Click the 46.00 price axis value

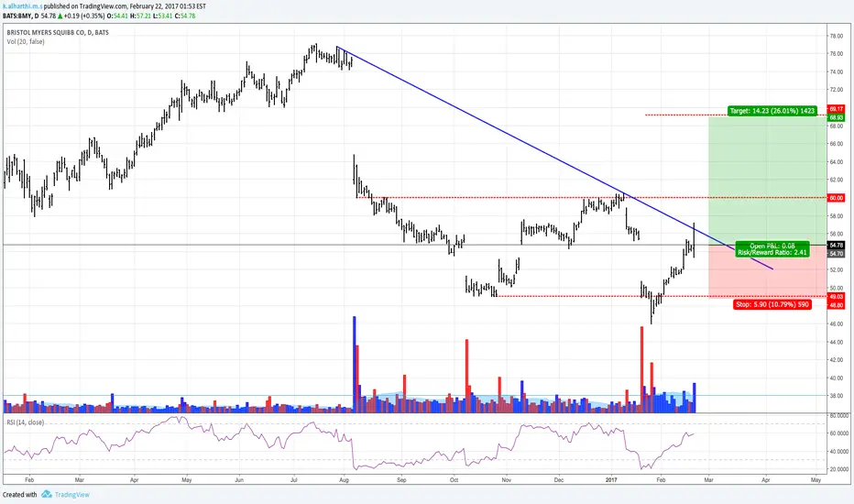[x=836, y=323]
